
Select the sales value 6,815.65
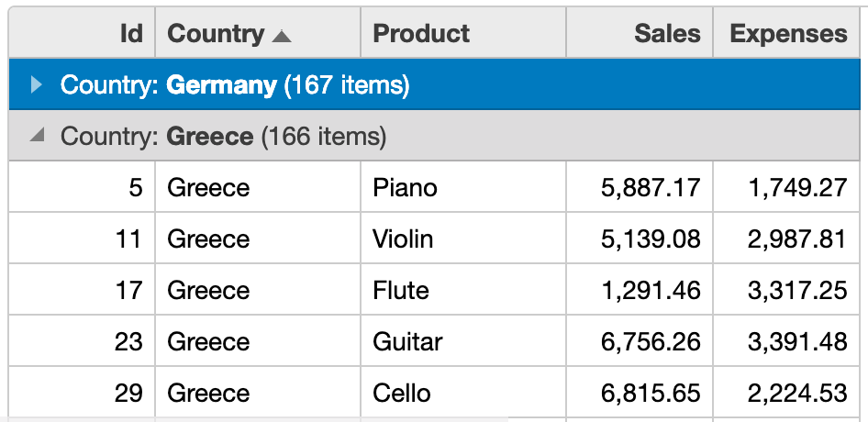coord(640,392)
